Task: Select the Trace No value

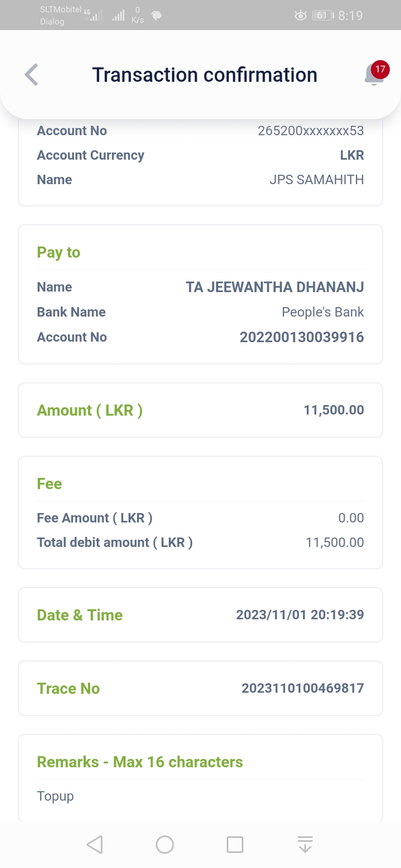Action: pos(302,688)
